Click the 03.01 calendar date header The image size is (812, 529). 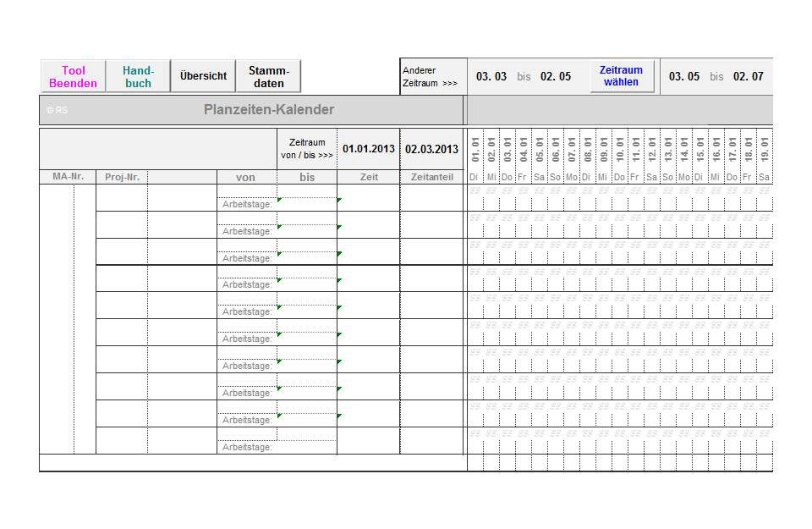[507, 149]
